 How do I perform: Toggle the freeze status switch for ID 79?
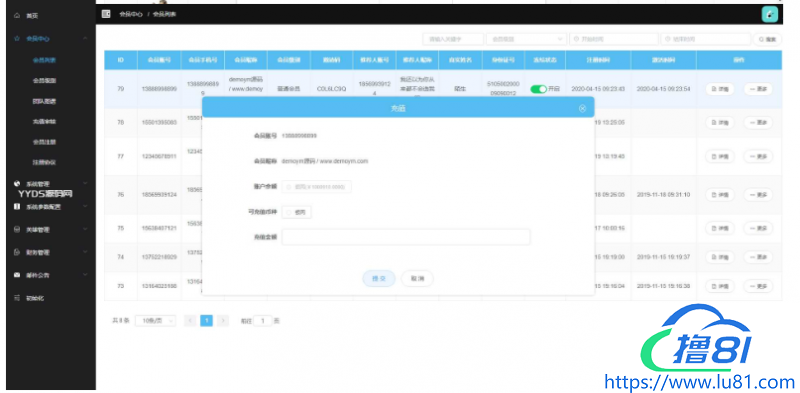538,89
